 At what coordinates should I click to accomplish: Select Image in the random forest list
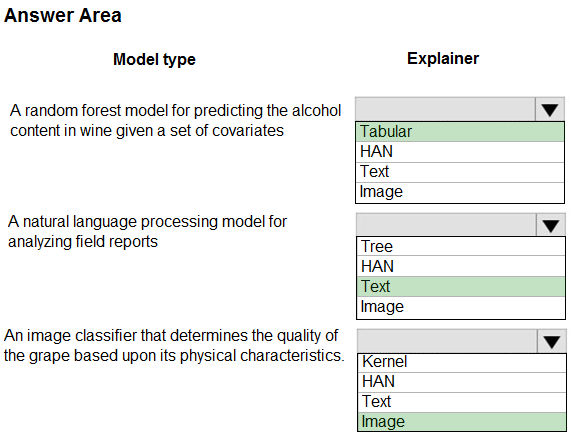tap(459, 192)
